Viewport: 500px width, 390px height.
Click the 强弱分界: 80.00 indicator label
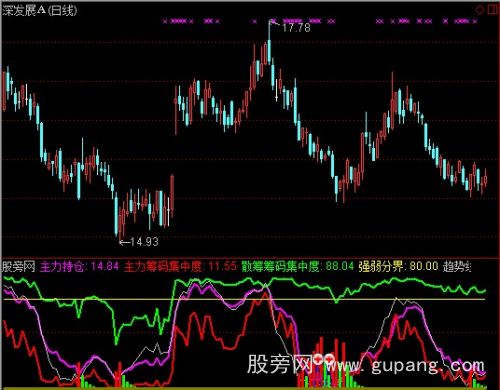coord(398,267)
